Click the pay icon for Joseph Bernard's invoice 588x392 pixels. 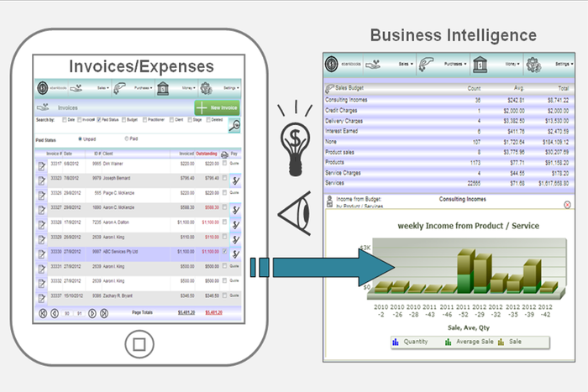(236, 180)
